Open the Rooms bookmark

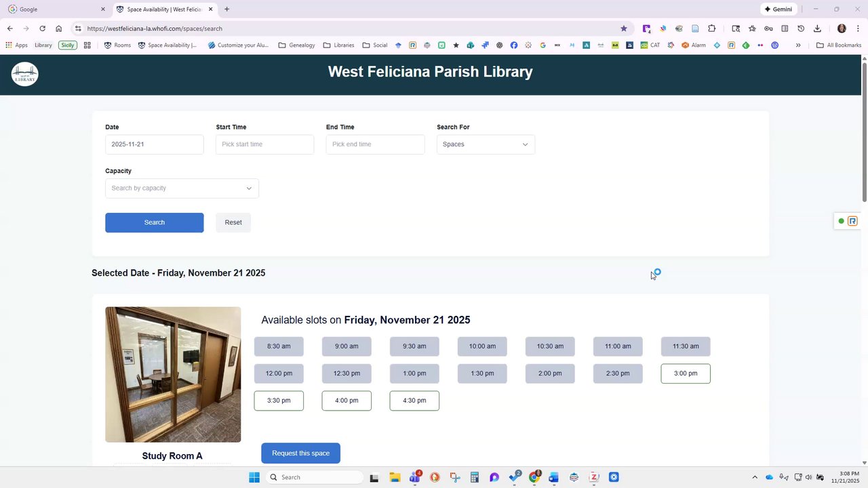click(x=117, y=45)
